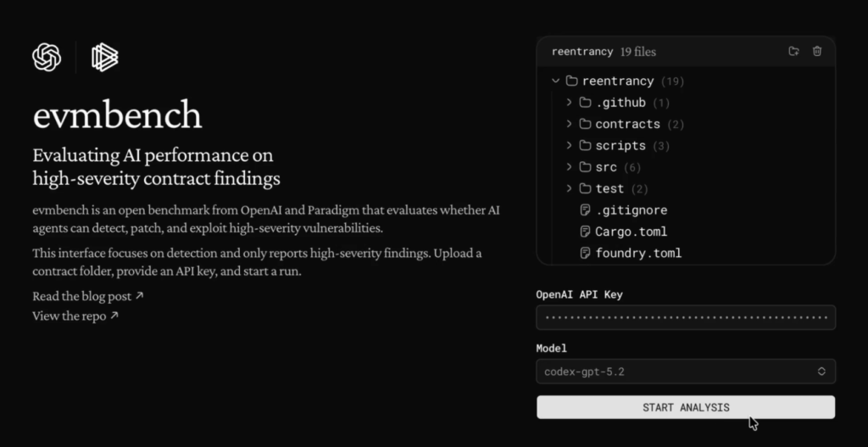Expand the scripts folder chevron
The width and height of the screenshot is (868, 447).
[x=569, y=146]
